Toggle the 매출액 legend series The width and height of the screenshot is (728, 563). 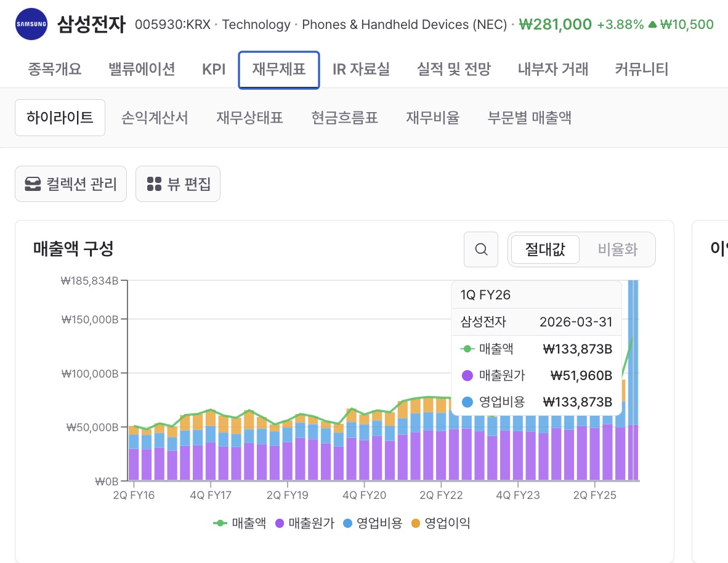pyautogui.click(x=240, y=523)
